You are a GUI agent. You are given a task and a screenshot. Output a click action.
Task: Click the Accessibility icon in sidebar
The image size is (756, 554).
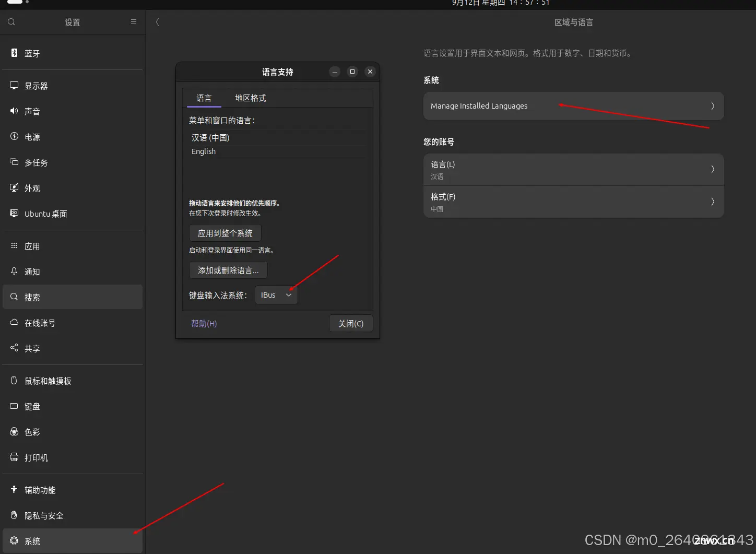click(14, 489)
